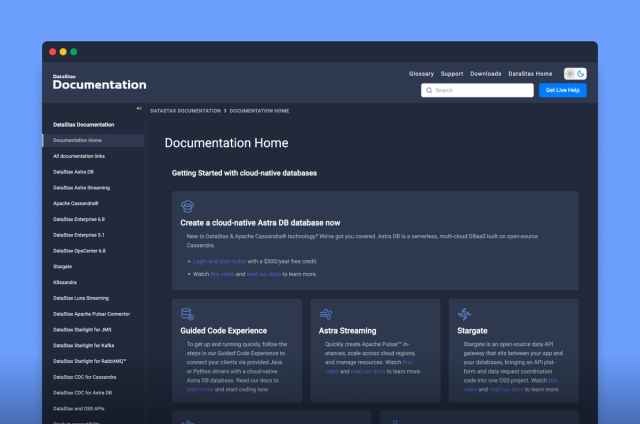Open DataStax Enterprise 6.8 in sidebar
This screenshot has height=424, width=640.
point(79,220)
